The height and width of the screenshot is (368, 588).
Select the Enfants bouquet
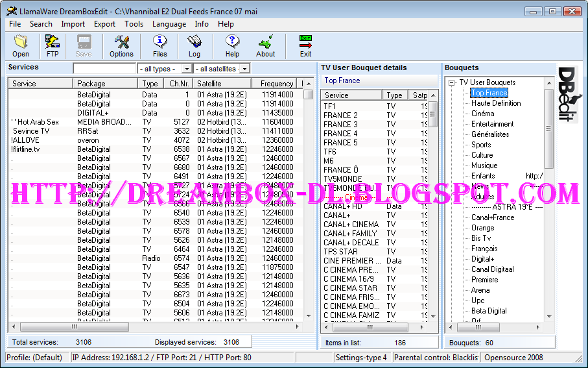(483, 176)
